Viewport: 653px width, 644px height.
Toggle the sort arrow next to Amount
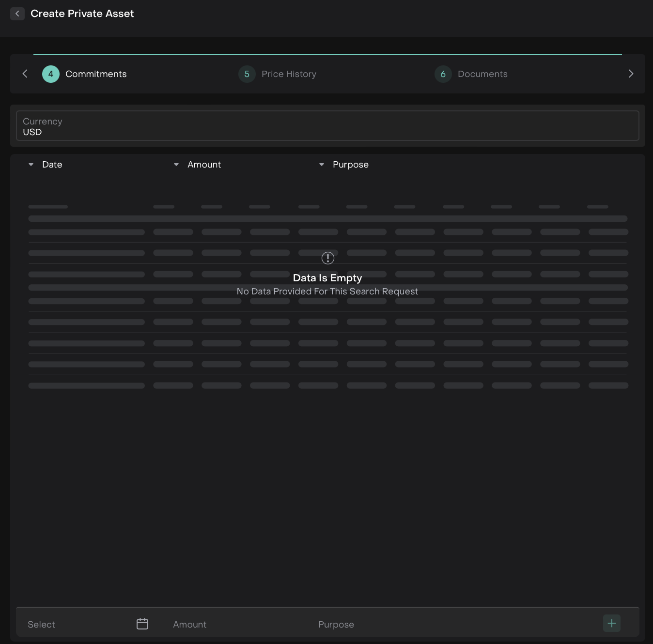click(x=176, y=165)
